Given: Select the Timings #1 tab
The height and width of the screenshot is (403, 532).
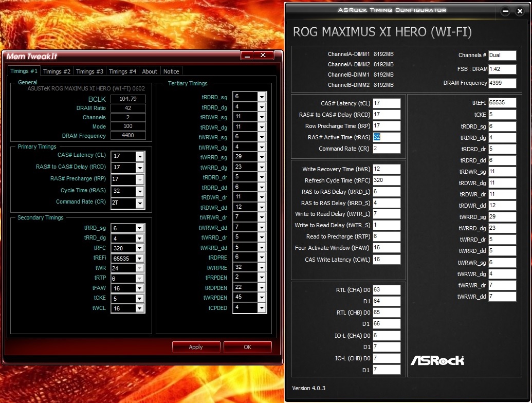Looking at the screenshot, I should pyautogui.click(x=24, y=71).
